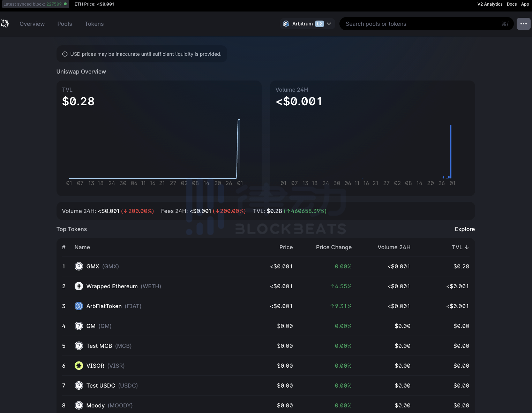Click the 460658.39% TVL change text
The image size is (532, 413).
tap(305, 211)
